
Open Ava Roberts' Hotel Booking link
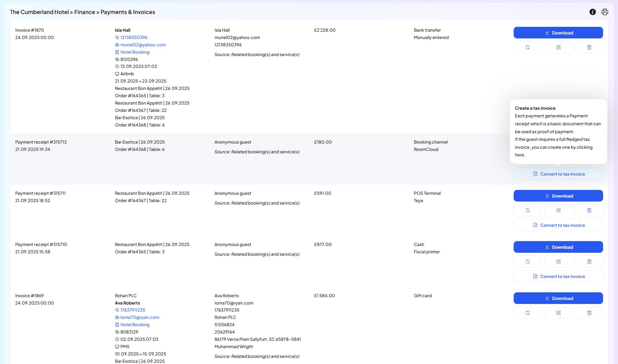(x=135, y=325)
